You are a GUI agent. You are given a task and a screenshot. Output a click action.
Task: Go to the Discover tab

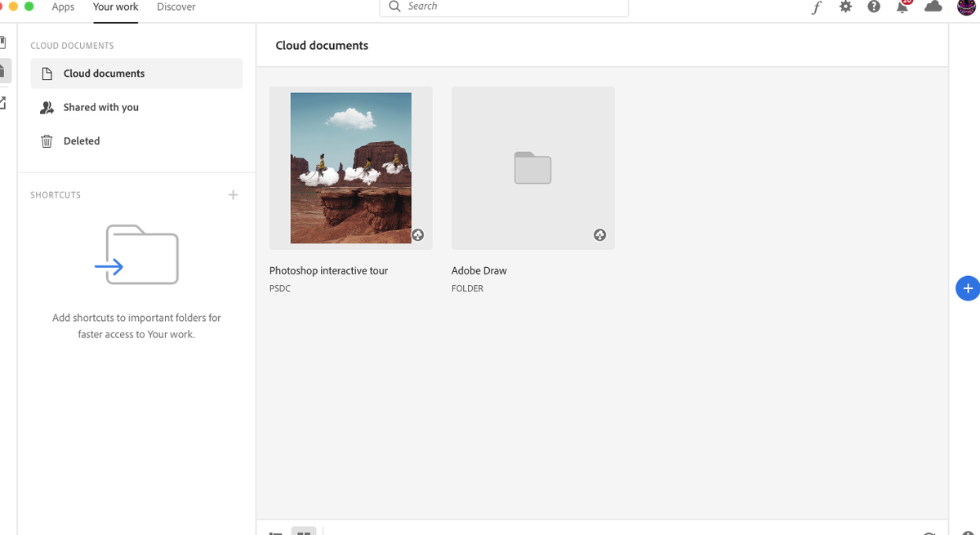tap(176, 7)
